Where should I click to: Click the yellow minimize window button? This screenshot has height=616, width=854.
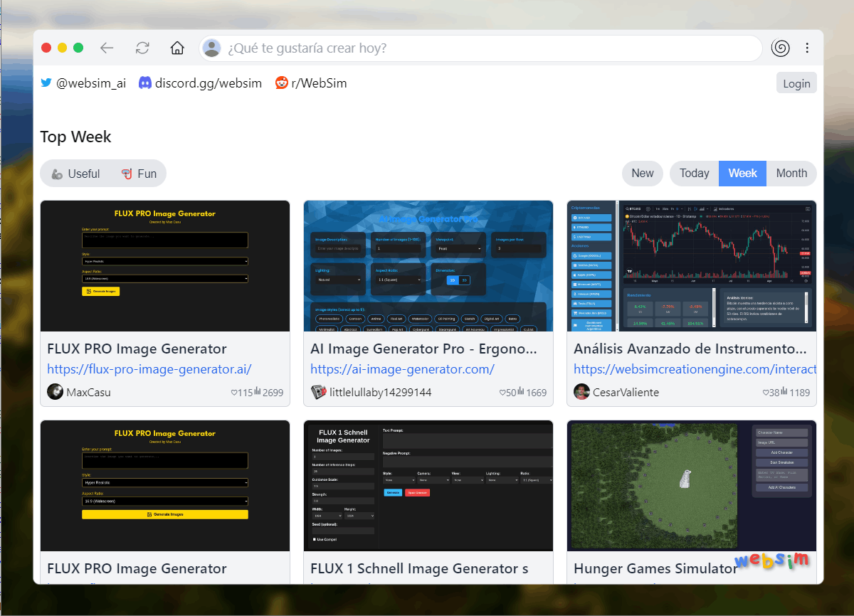coord(63,48)
